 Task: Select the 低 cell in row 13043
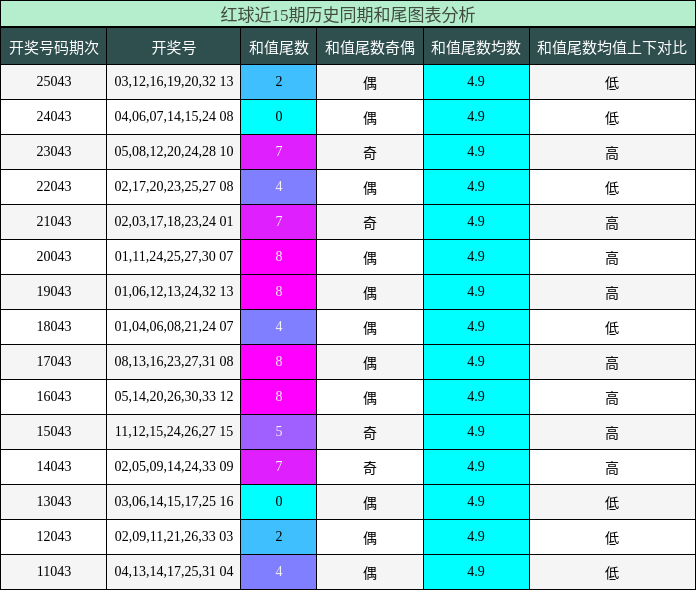[612, 502]
